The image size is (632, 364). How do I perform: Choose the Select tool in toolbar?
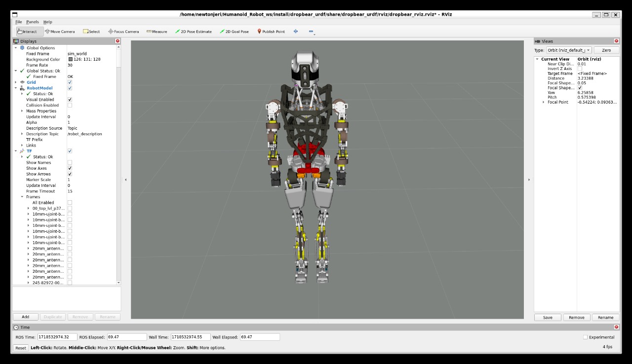pos(91,32)
